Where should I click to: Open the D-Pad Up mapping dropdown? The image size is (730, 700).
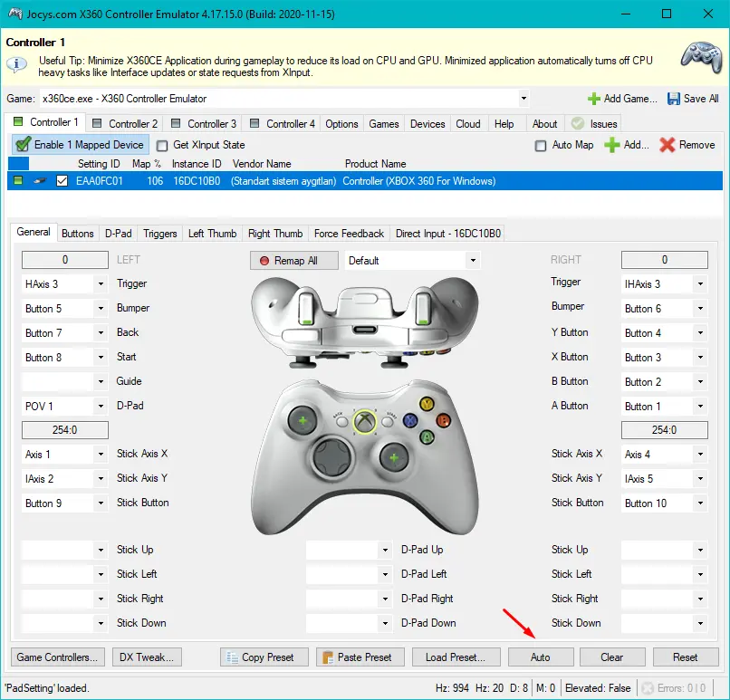pos(385,550)
